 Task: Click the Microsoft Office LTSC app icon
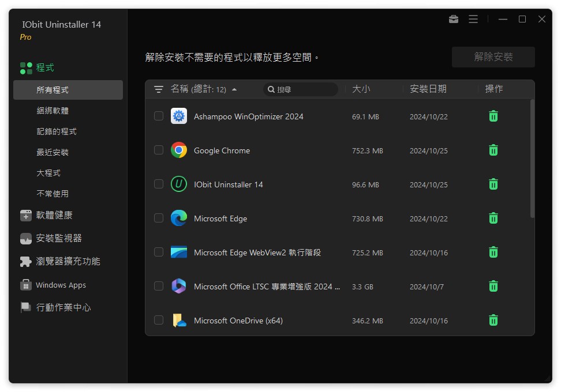[x=178, y=287]
